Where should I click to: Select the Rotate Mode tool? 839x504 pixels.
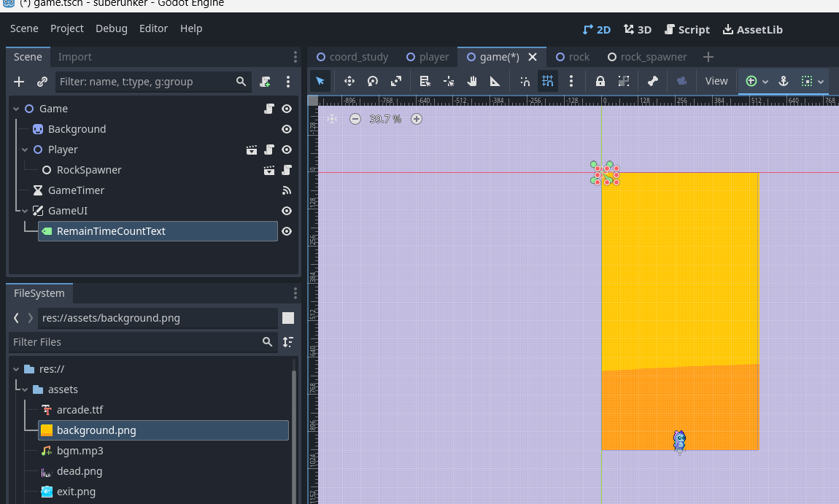[x=372, y=81]
